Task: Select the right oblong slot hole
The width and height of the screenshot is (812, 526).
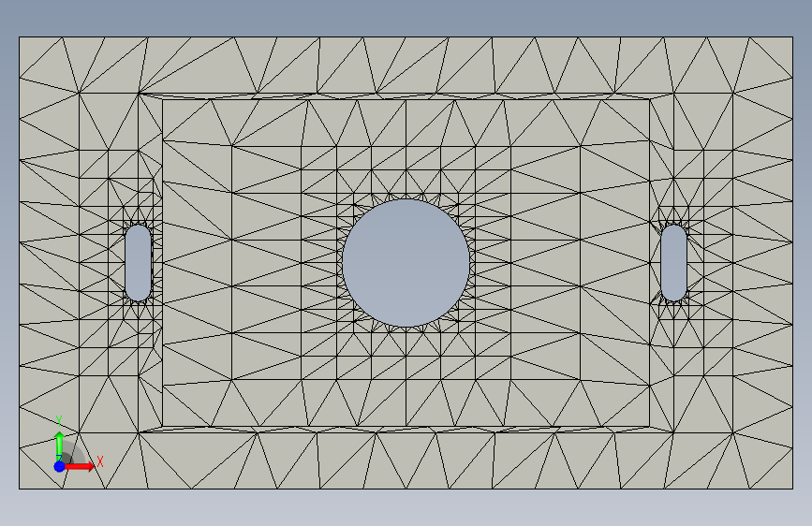Action: (673, 263)
